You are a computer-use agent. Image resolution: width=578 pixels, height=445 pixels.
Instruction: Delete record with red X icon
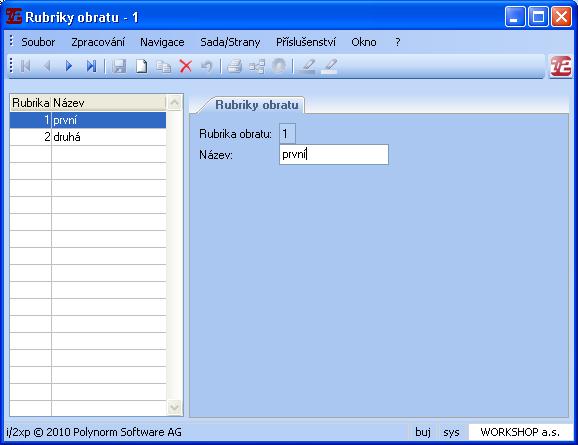[x=186, y=66]
